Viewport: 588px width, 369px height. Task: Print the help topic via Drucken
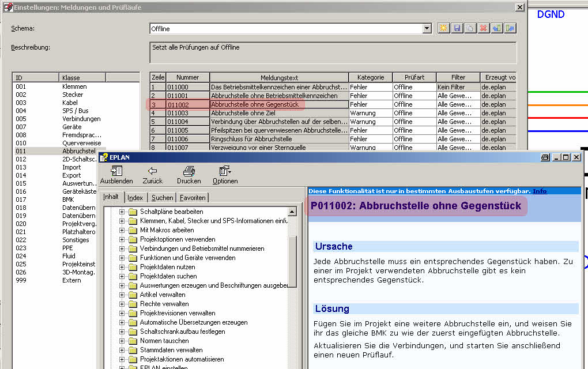[x=189, y=175]
